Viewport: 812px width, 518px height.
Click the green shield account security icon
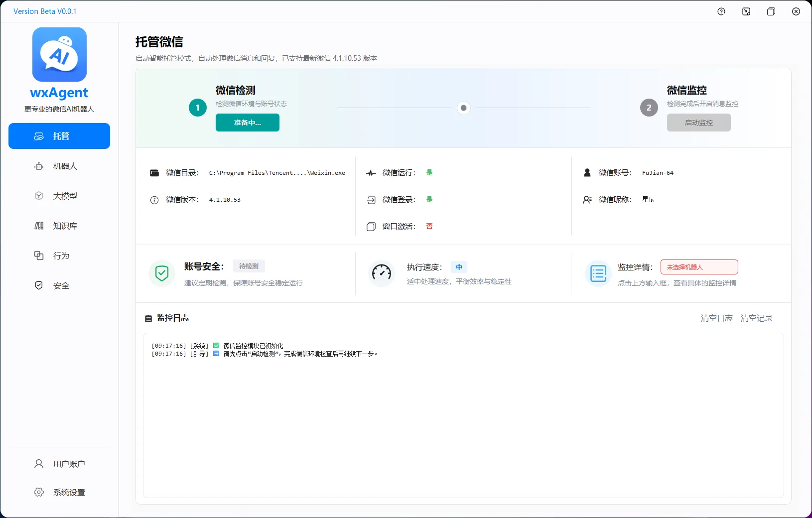[x=162, y=273]
